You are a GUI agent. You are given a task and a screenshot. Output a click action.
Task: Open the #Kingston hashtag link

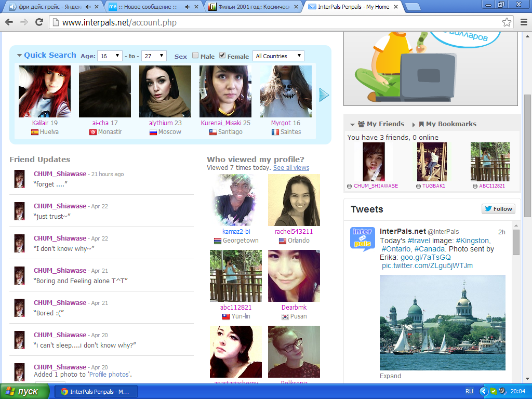pos(473,241)
